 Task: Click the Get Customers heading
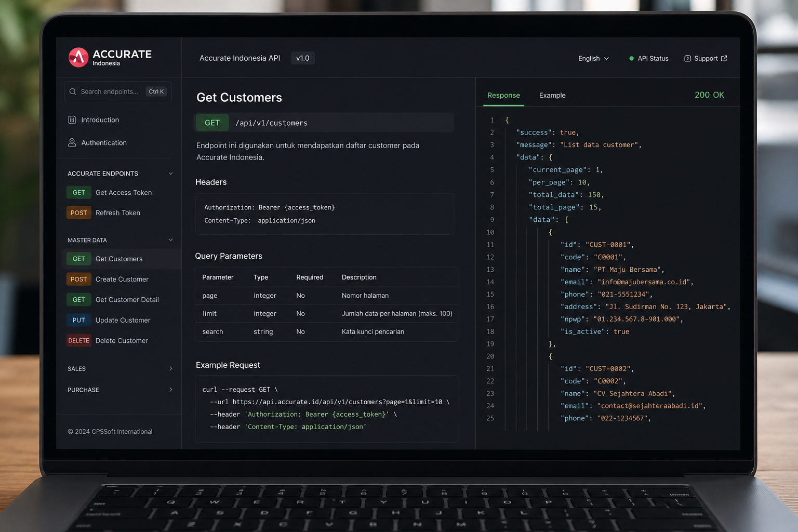point(239,98)
